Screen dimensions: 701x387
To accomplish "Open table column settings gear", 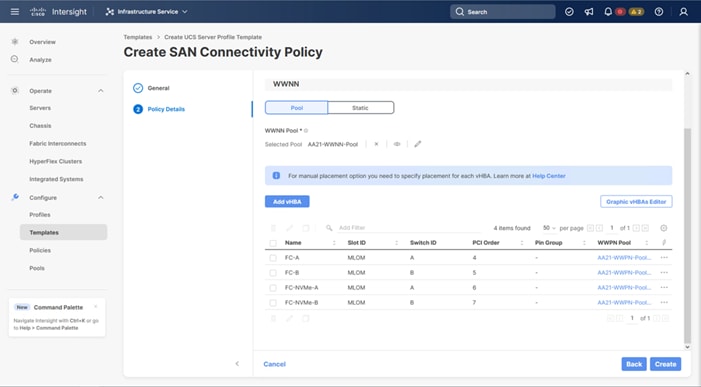I will pos(663,228).
